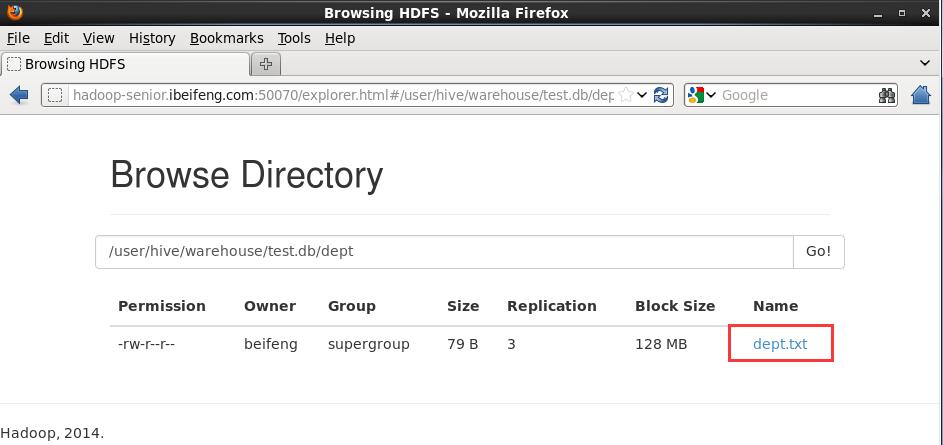
Task: Click the 79 B size cell
Action: pyautogui.click(x=462, y=345)
